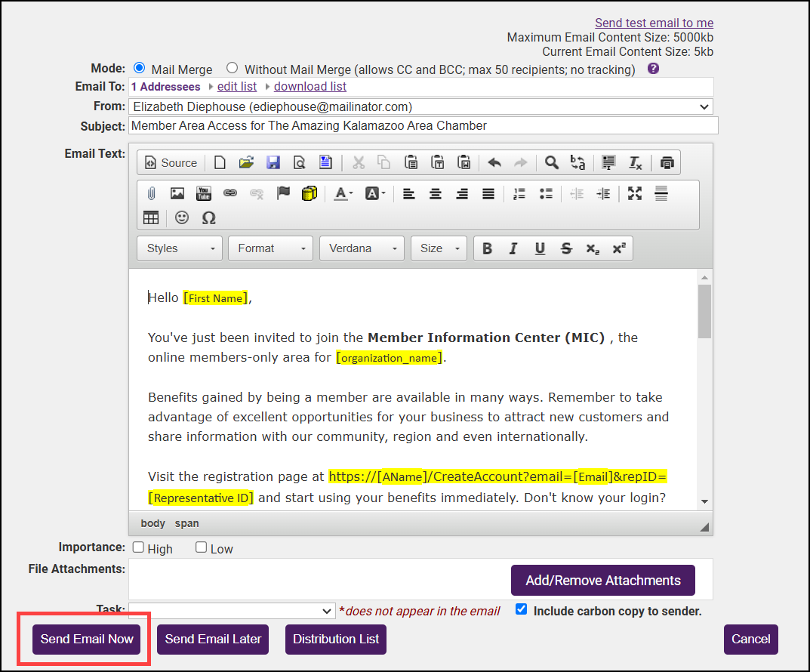Check the High importance box
810x672 pixels.
138,547
